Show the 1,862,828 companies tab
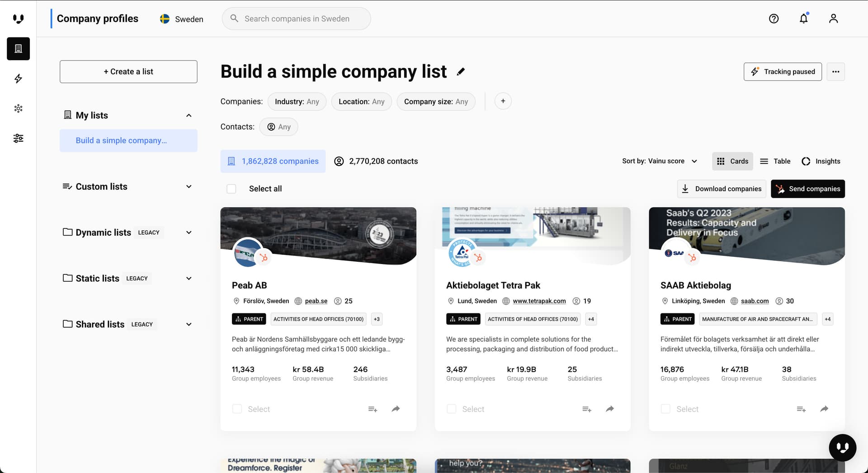The height and width of the screenshot is (473, 868). (273, 161)
